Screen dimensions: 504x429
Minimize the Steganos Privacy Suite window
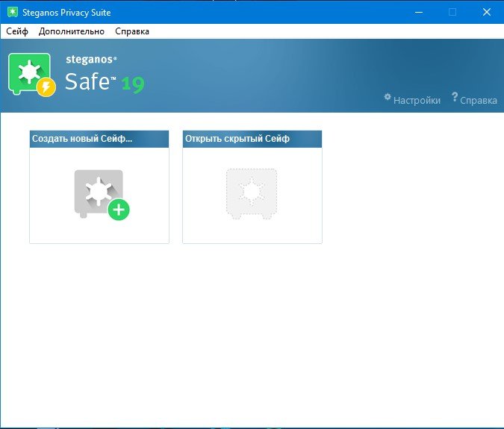tap(419, 12)
